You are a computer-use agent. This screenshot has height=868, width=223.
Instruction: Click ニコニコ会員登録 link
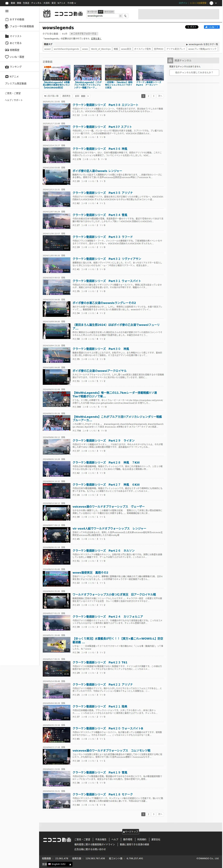tap(198, 3)
